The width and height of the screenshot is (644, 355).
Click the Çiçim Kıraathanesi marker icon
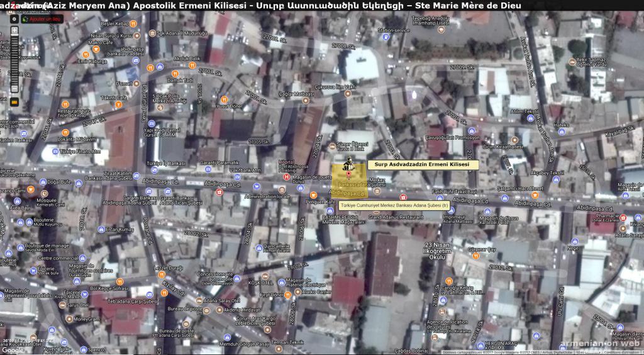click(514, 140)
